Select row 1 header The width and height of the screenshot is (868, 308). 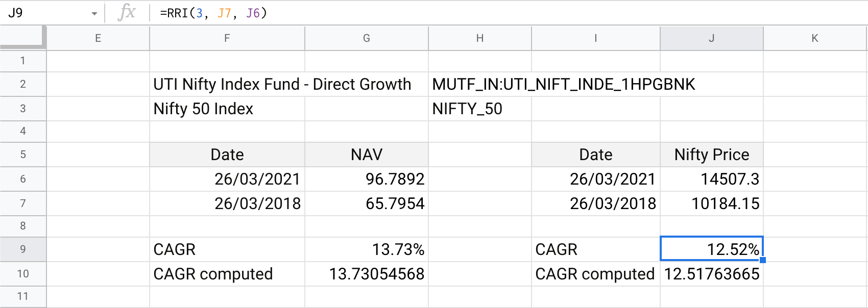pos(23,61)
